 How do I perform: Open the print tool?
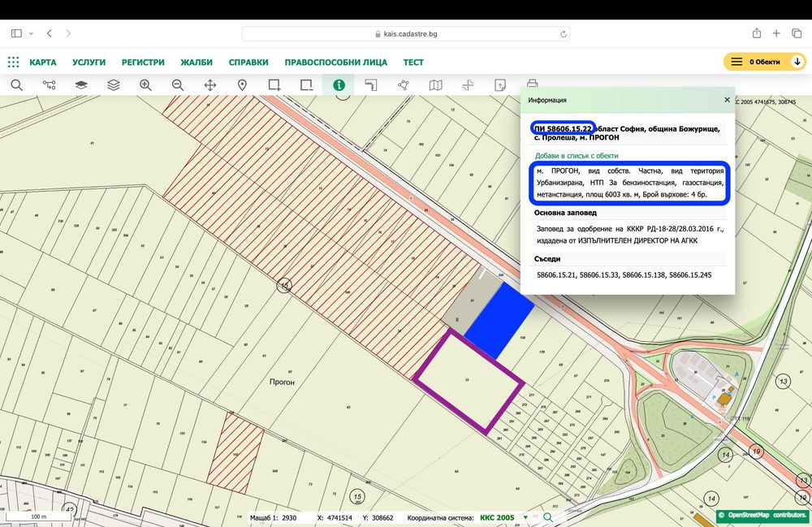533,84
